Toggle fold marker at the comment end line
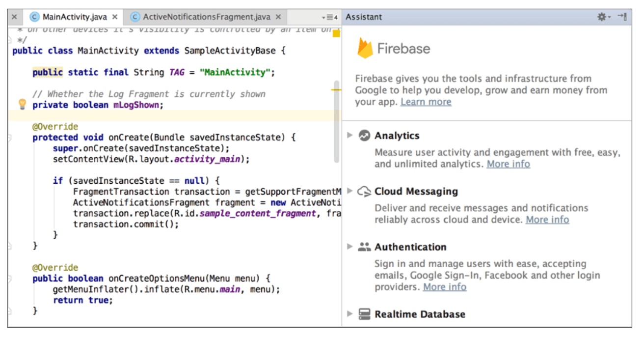 pos(9,40)
